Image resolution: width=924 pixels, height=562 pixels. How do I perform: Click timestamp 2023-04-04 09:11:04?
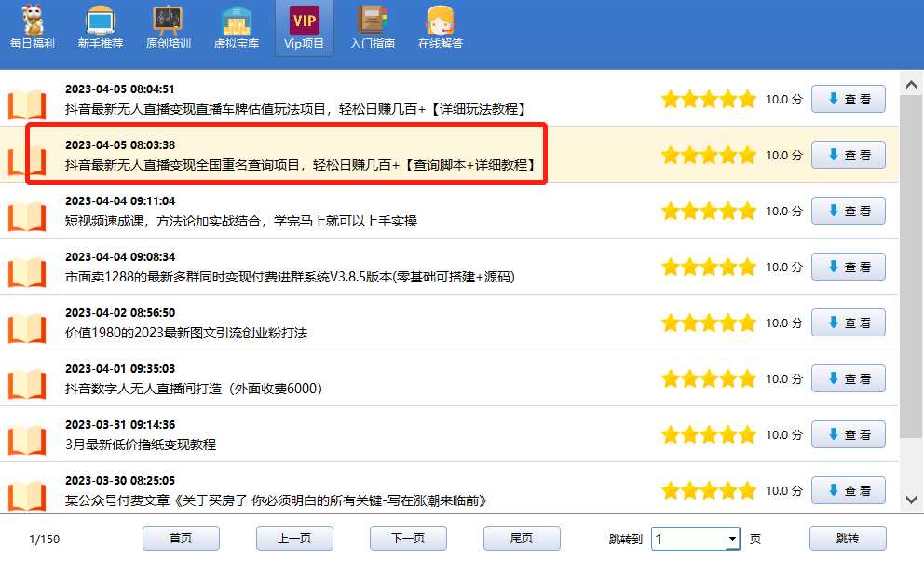tap(119, 201)
